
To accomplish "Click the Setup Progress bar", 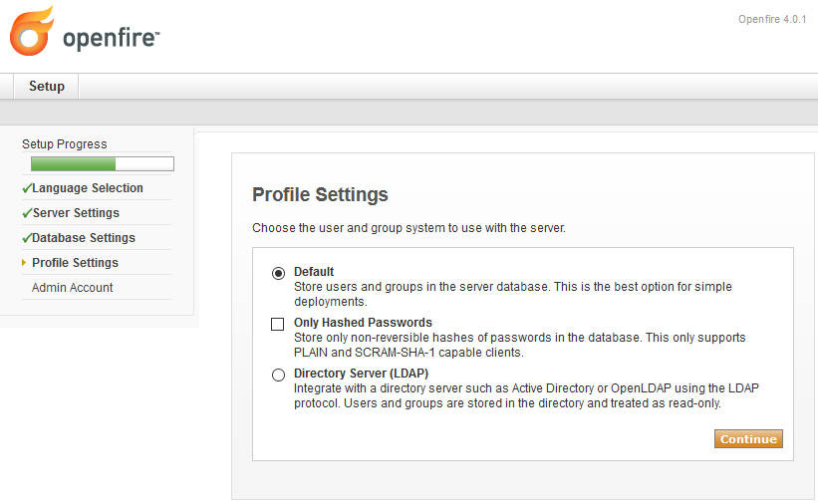I will coord(103,163).
